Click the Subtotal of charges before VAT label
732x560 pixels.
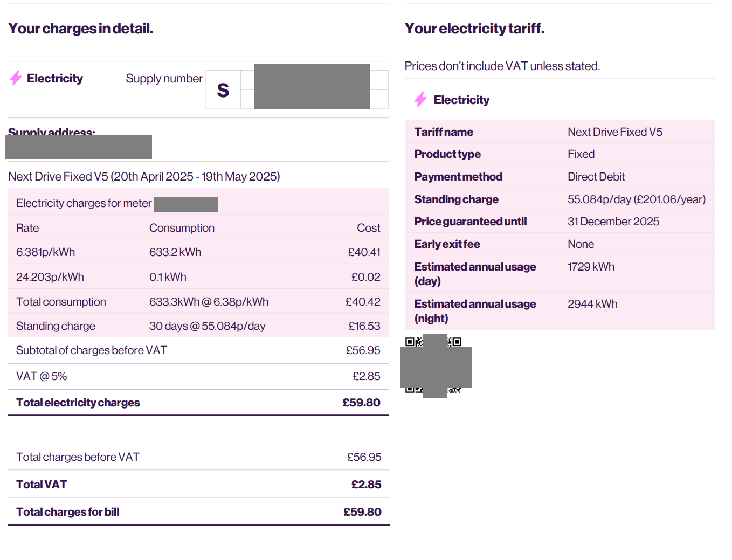92,350
